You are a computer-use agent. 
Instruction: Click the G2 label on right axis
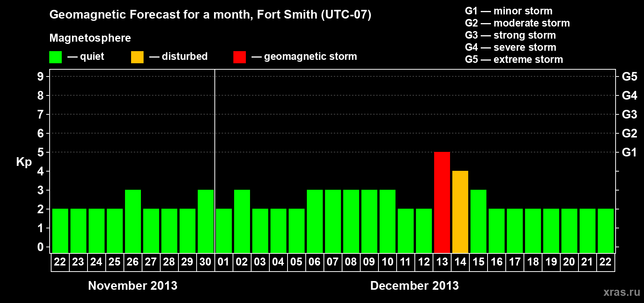tap(629, 133)
